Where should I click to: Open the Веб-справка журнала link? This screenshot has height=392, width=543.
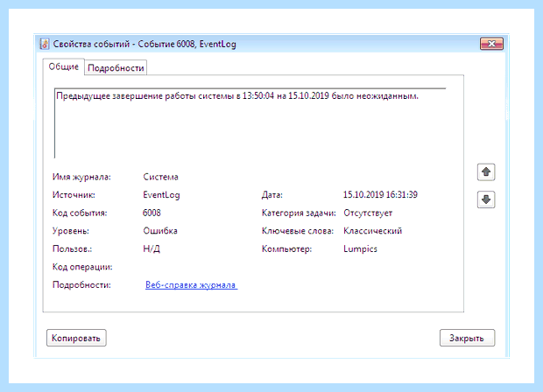191,285
